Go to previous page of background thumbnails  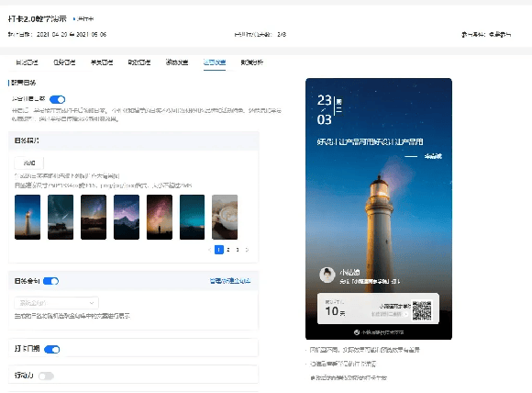(x=210, y=250)
